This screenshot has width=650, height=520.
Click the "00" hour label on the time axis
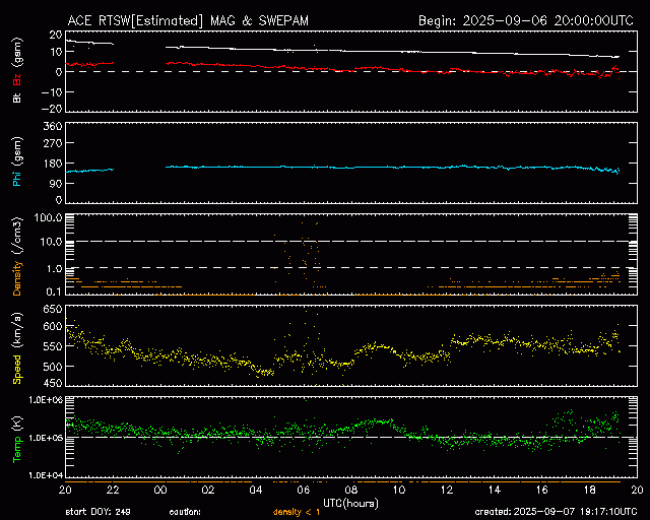click(x=160, y=490)
